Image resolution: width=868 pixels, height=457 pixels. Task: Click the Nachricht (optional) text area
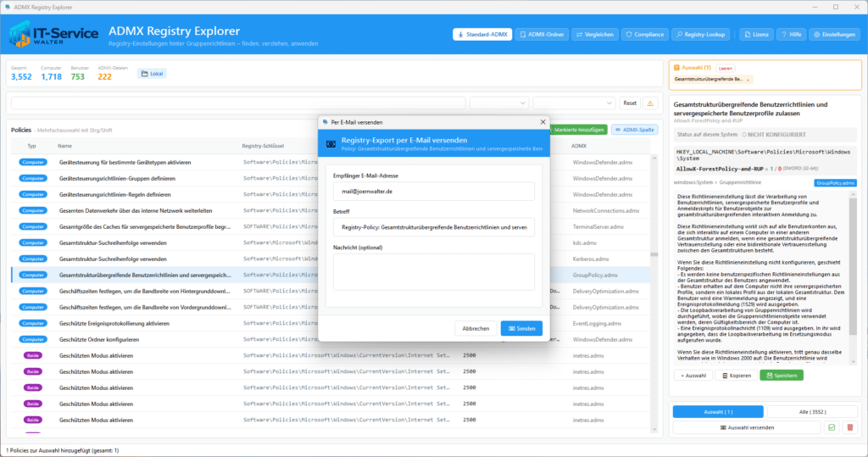point(433,272)
